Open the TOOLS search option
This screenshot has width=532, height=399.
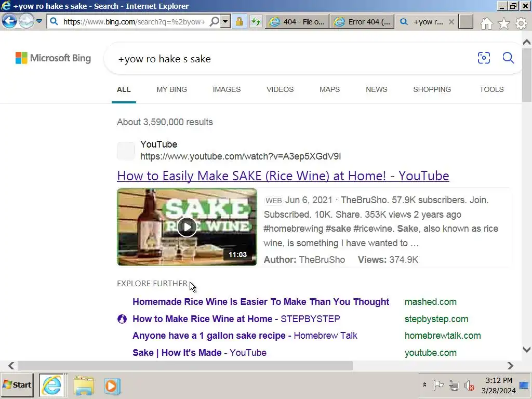point(491,89)
